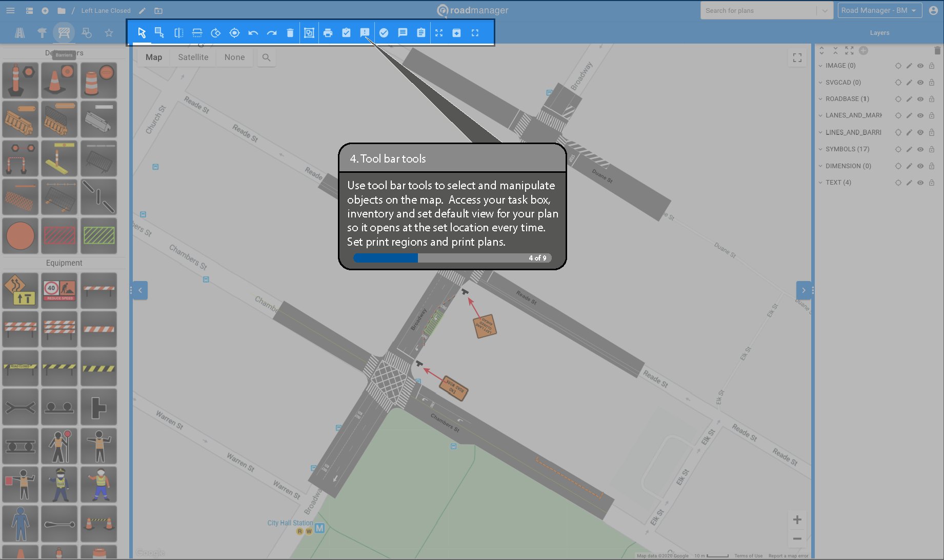Screen dimensions: 944x560
Task: Print the plan using printer icon
Action: click(x=328, y=33)
